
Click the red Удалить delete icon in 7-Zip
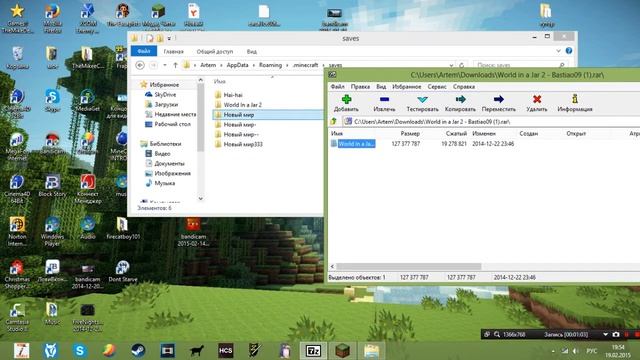pos(537,99)
